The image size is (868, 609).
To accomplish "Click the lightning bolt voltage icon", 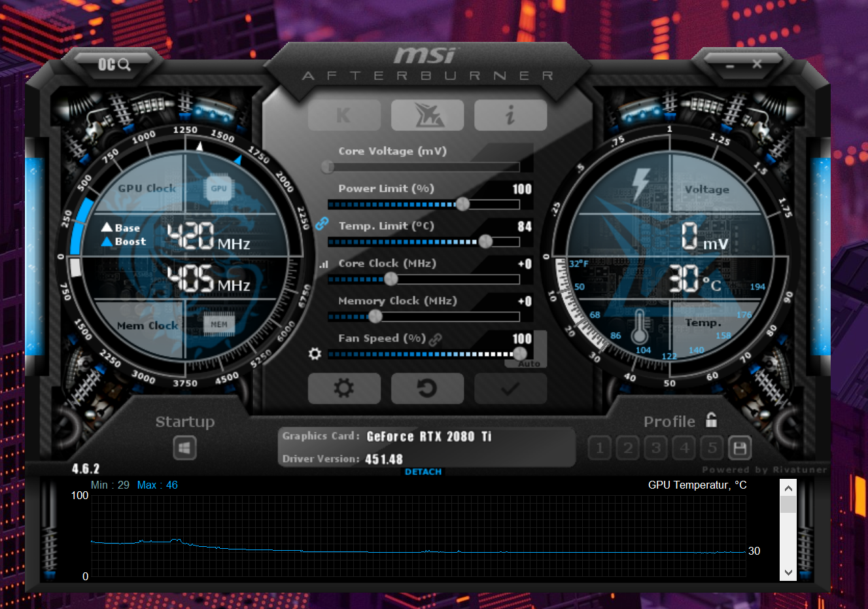I will pos(640,185).
